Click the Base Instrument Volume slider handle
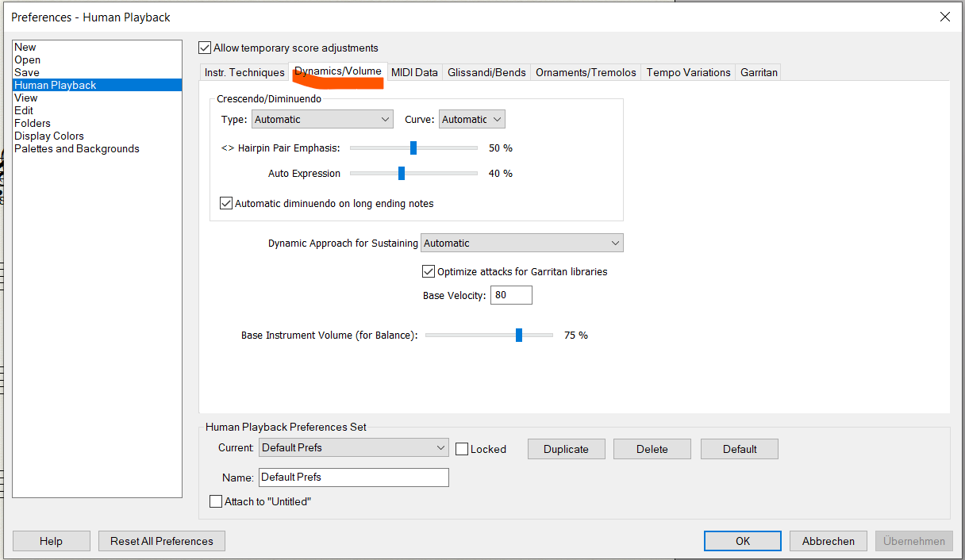Viewport: 965px width, 560px height. click(519, 336)
